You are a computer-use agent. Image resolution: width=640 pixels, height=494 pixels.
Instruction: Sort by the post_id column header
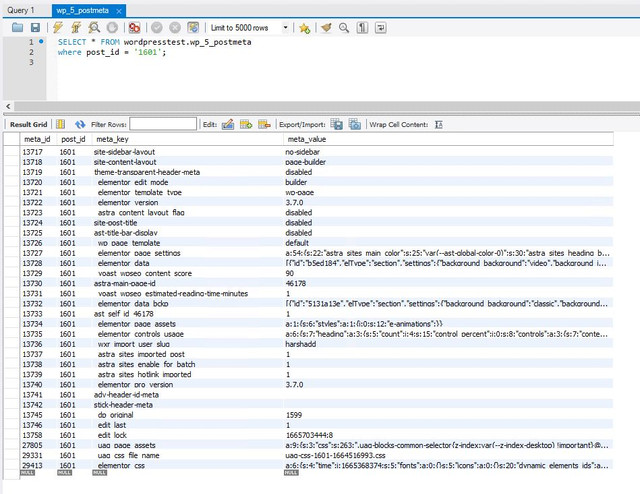coord(74,139)
